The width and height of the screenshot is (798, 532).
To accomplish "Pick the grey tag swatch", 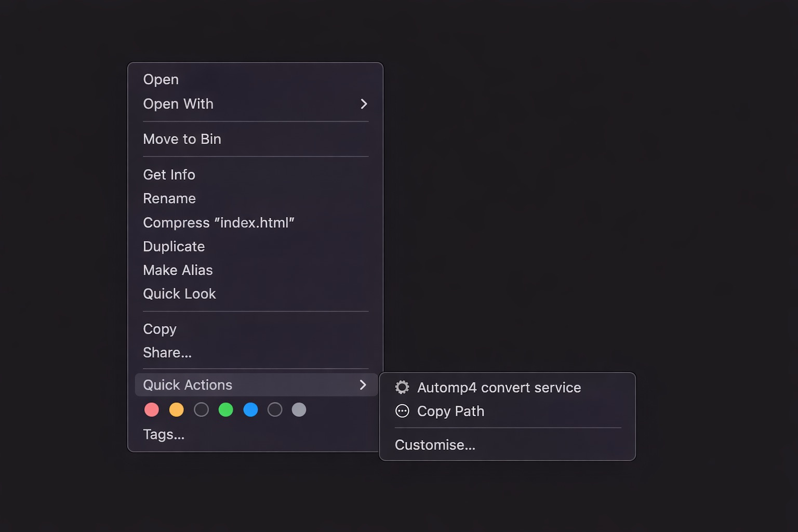I will pyautogui.click(x=299, y=409).
